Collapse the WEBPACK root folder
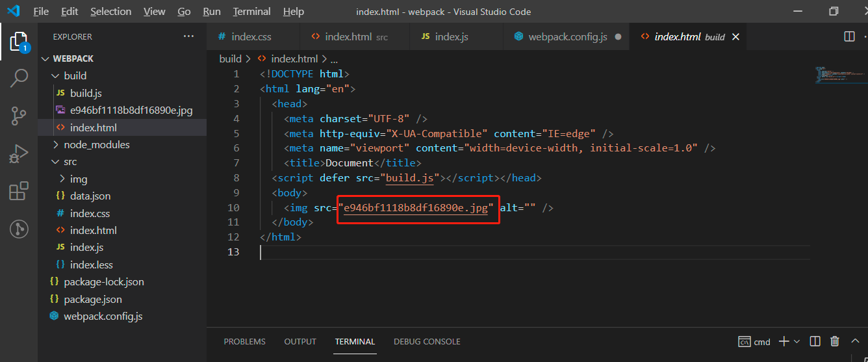 coord(122,58)
